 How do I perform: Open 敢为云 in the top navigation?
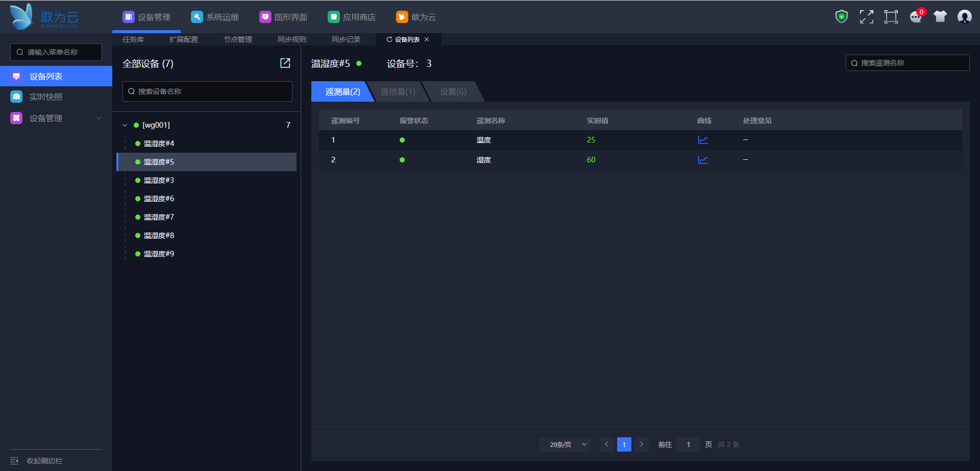416,17
